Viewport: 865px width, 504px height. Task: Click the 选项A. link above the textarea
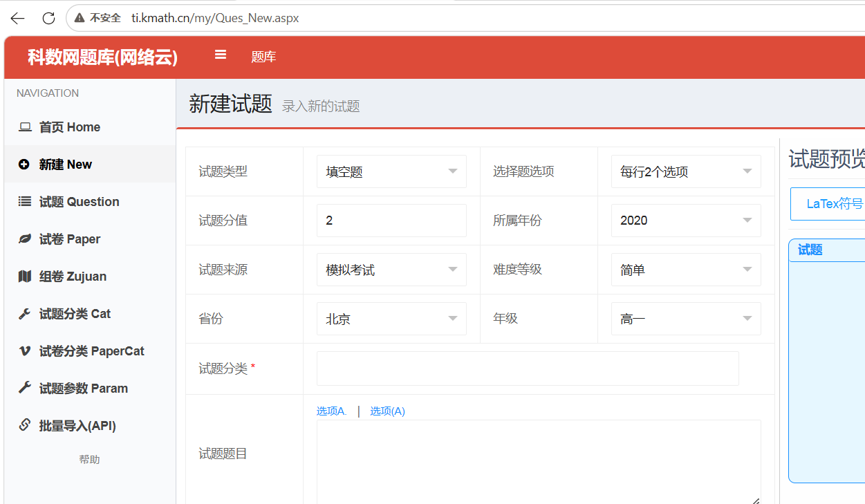[332, 411]
